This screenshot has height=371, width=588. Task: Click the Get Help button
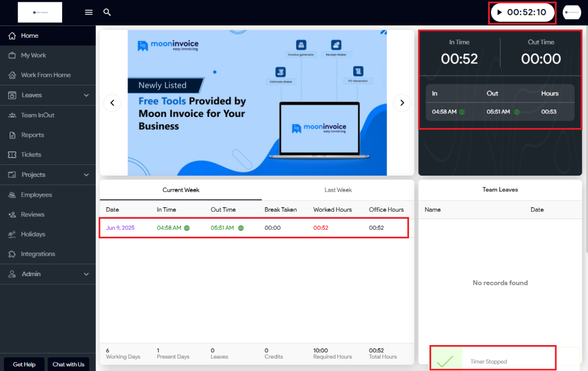pos(24,364)
